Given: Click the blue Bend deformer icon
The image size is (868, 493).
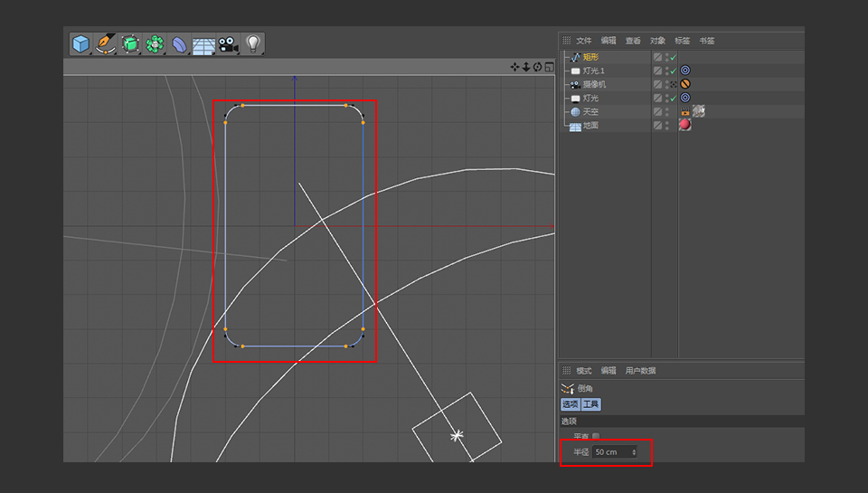Looking at the screenshot, I should point(180,44).
